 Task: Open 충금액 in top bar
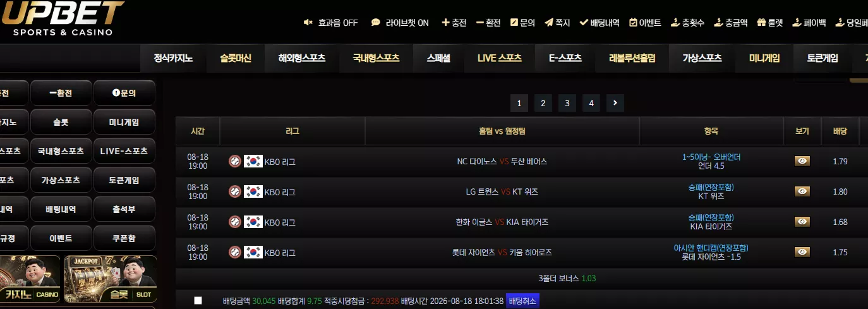(730, 22)
